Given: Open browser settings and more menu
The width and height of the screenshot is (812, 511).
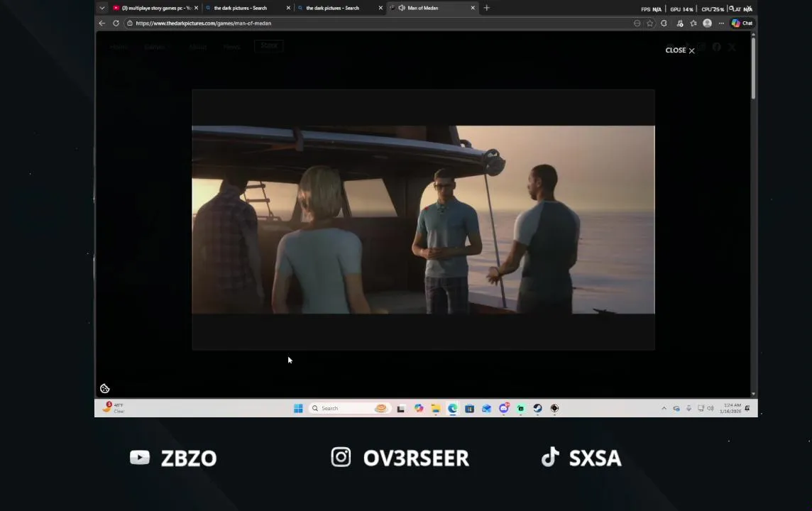Looking at the screenshot, I should (721, 23).
